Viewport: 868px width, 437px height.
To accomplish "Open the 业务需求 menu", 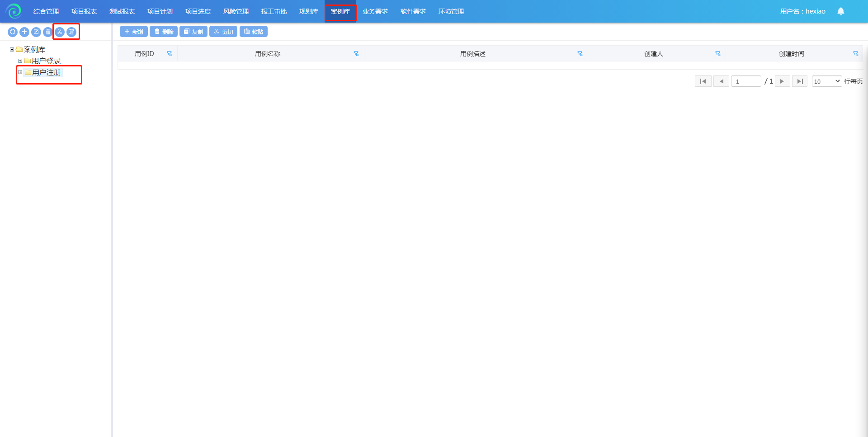I will [x=375, y=11].
